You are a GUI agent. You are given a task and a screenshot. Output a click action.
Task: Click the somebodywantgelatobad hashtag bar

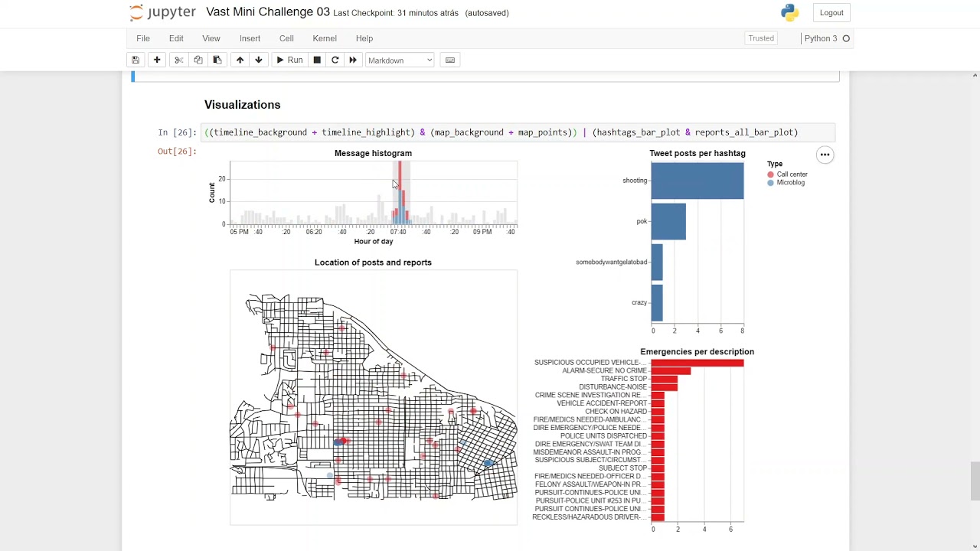point(657,262)
